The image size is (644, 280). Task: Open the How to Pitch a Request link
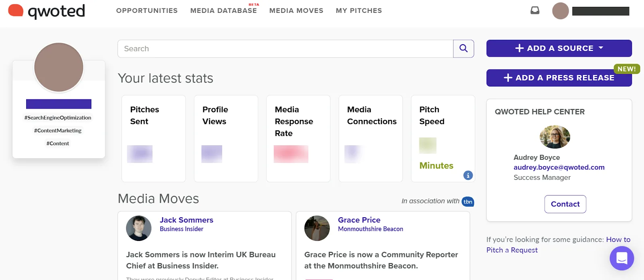tap(558, 245)
